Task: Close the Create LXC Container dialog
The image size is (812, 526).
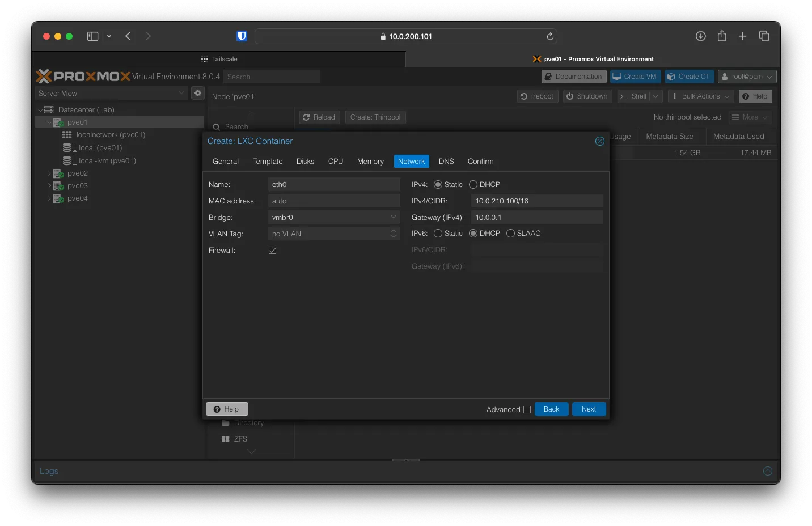Action: pos(599,141)
